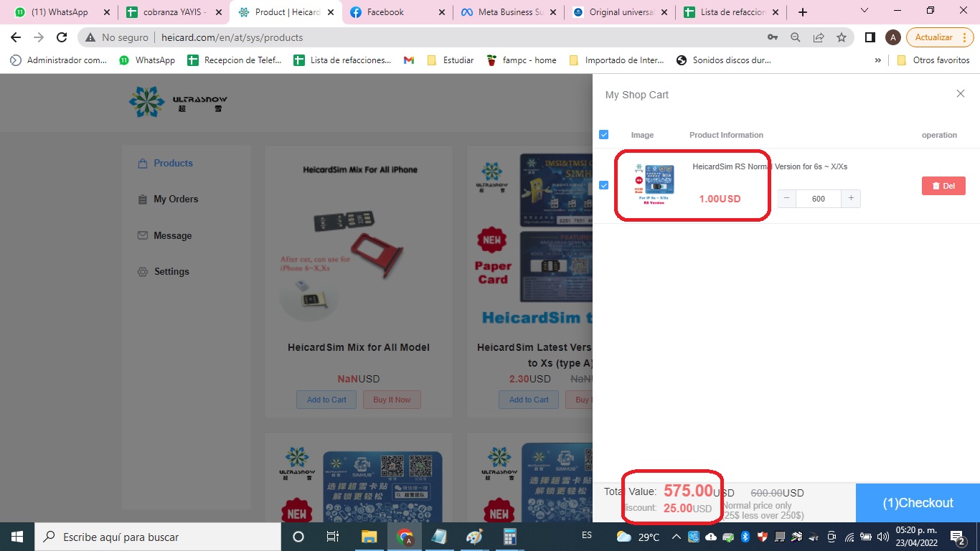Go back in browser history
Image resolution: width=980 pixels, height=551 pixels.
tap(16, 37)
